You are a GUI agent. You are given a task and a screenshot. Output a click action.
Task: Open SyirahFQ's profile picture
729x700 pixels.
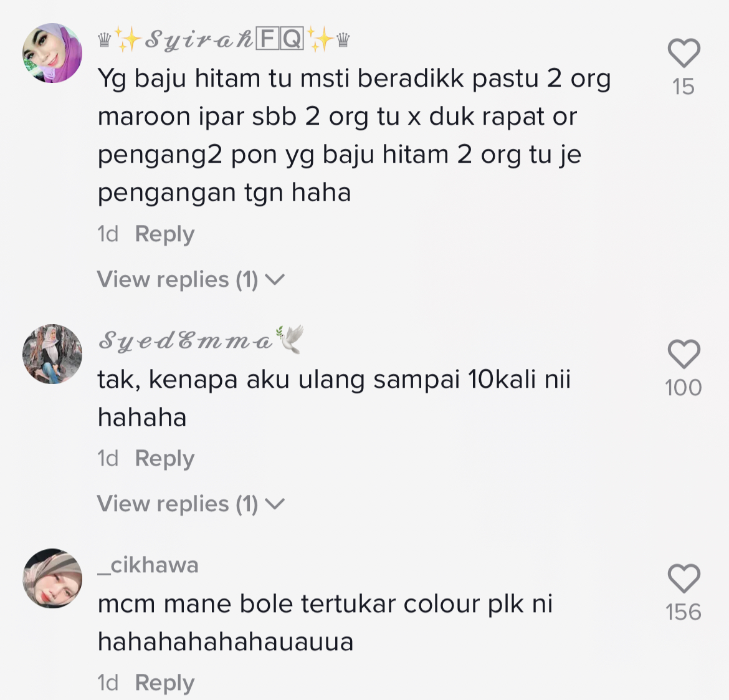tap(52, 53)
